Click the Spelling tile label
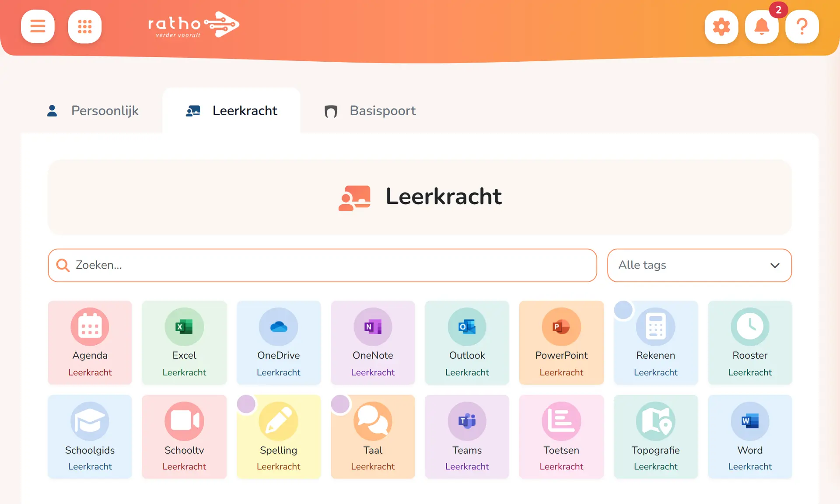 tap(279, 450)
